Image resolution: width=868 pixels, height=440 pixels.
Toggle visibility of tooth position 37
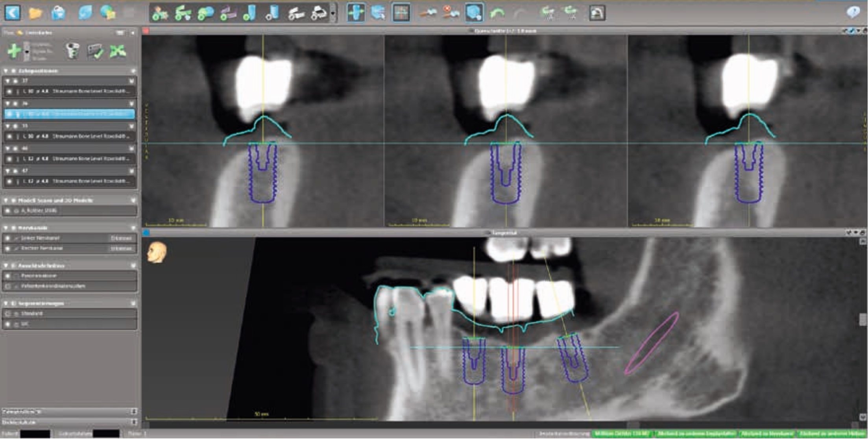click(x=16, y=81)
